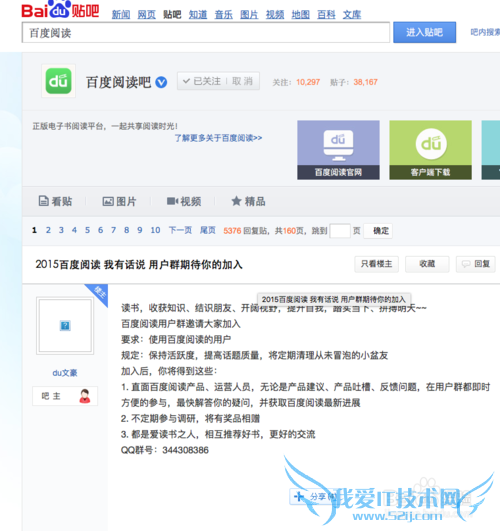Viewport: 500px width, 531px height.
Task: Open the 了解更多关于百度阅读>> link
Action: coord(218,138)
